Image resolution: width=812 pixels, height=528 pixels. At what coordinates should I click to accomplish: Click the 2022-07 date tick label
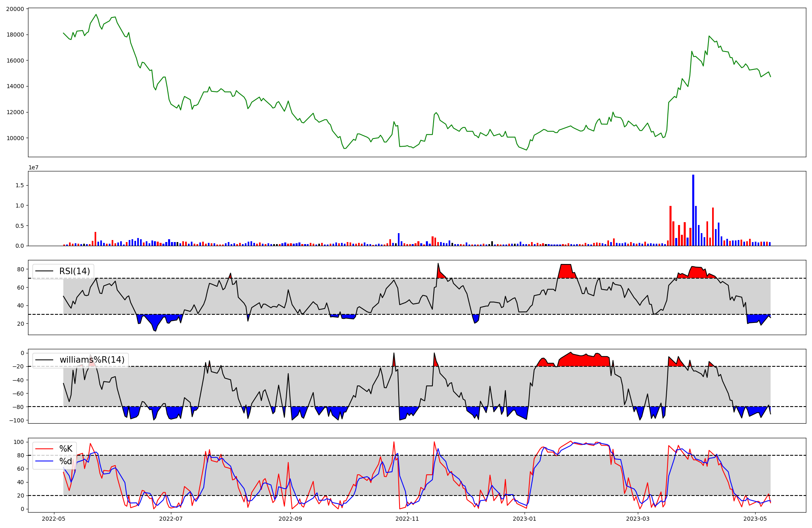point(171,519)
